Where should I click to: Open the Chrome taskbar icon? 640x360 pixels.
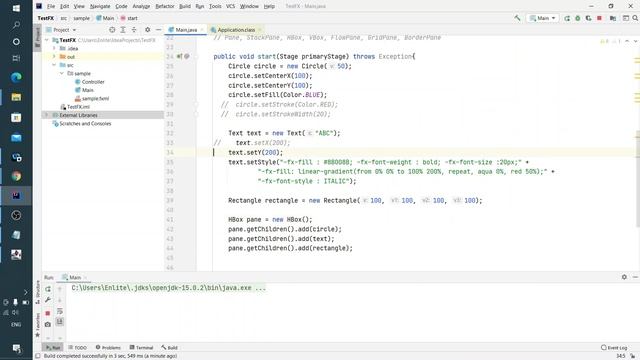[16, 176]
